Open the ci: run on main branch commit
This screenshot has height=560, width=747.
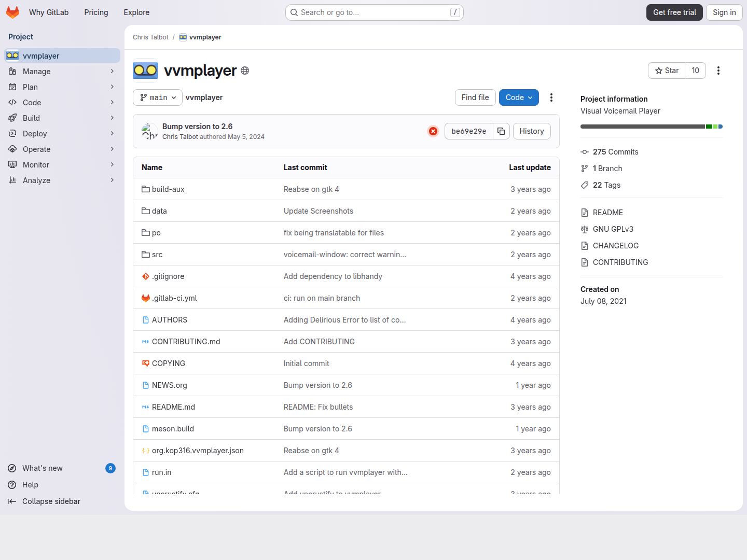pos(322,298)
